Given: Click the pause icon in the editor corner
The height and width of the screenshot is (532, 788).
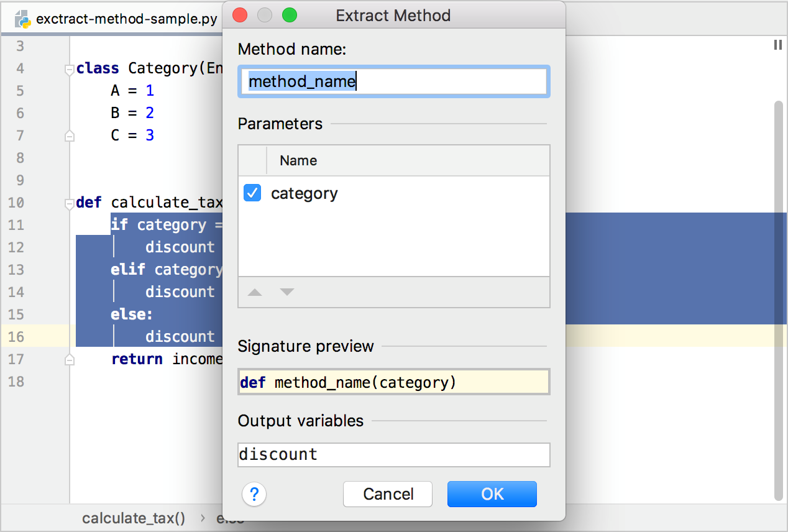Looking at the screenshot, I should coord(777,45).
